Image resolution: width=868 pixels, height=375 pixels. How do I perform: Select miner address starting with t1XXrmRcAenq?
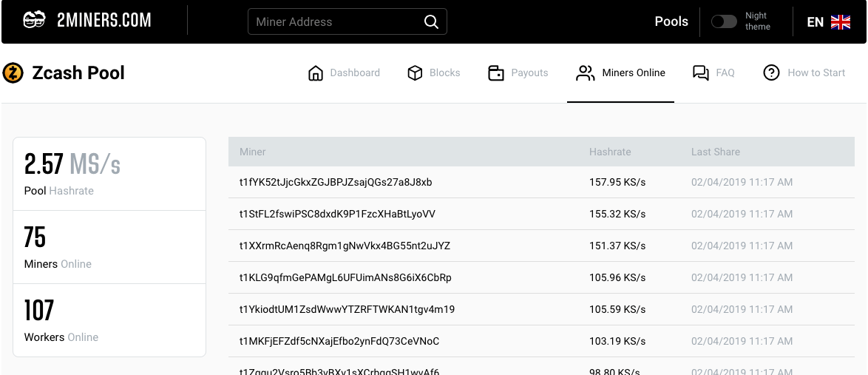point(345,246)
